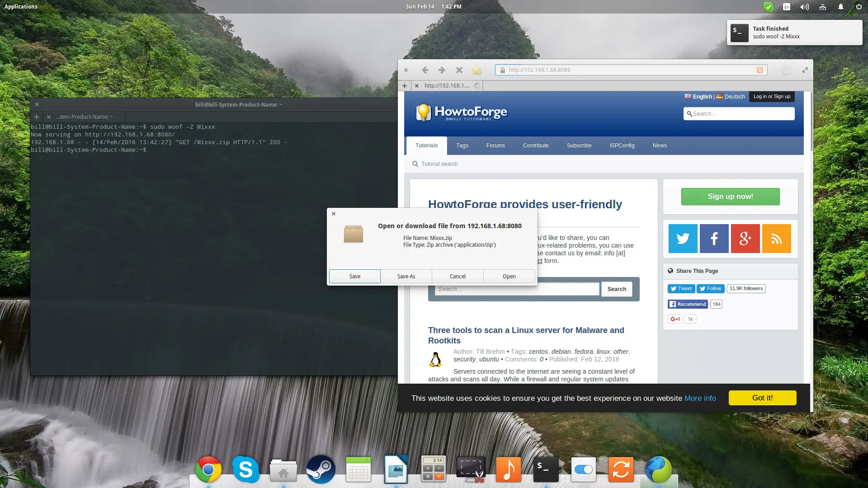Screen dimensions: 868x488
Task: Open the Tags navigation tab
Action: click(462, 145)
